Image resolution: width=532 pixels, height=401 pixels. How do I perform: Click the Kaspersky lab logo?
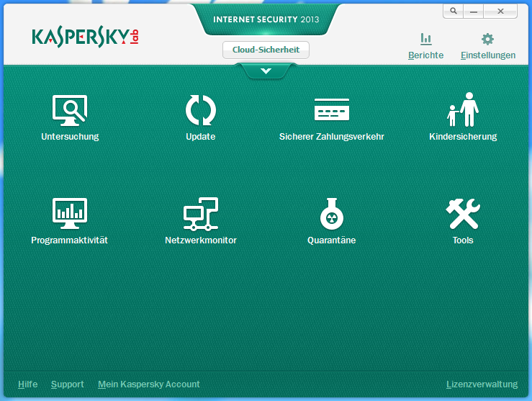[x=85, y=37]
